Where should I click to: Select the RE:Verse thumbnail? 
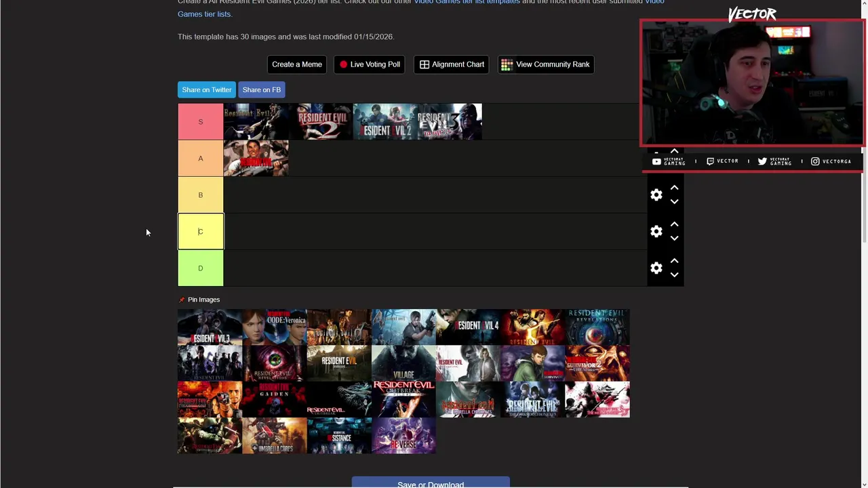point(403,436)
